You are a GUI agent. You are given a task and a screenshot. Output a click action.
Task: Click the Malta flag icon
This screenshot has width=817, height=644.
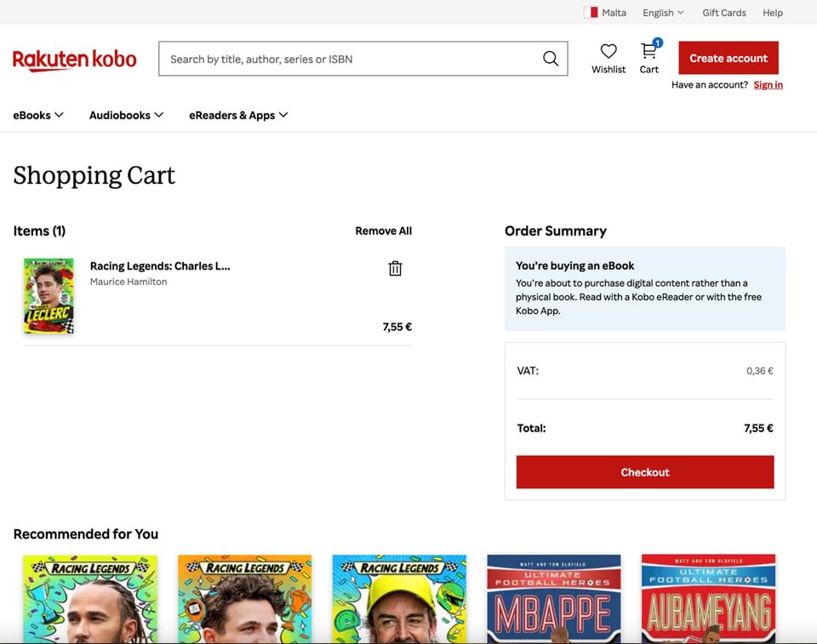(x=591, y=13)
